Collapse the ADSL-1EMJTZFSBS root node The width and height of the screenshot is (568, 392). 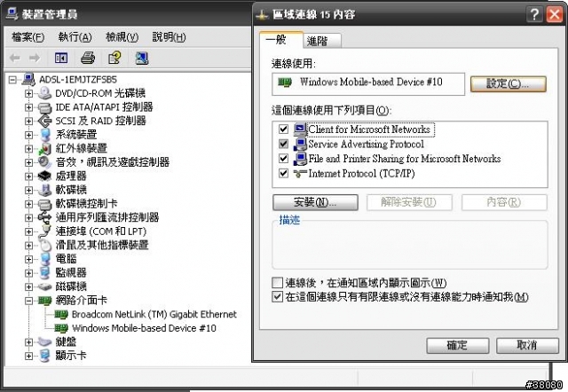tap(12, 80)
